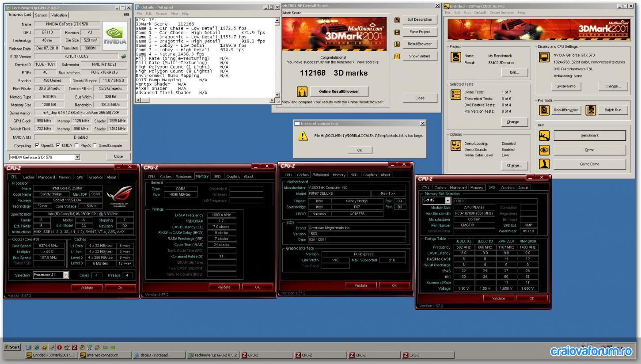
Task: Click OK in the Internet connection dialog
Action: click(x=360, y=150)
